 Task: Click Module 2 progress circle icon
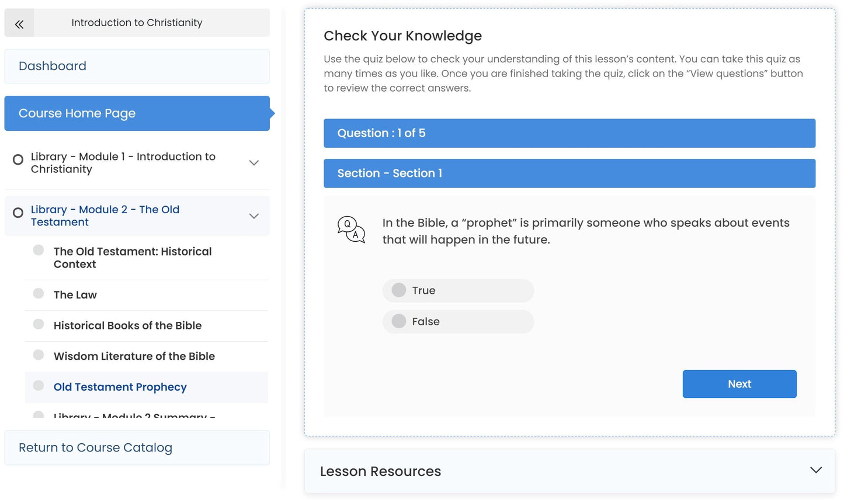pyautogui.click(x=18, y=213)
